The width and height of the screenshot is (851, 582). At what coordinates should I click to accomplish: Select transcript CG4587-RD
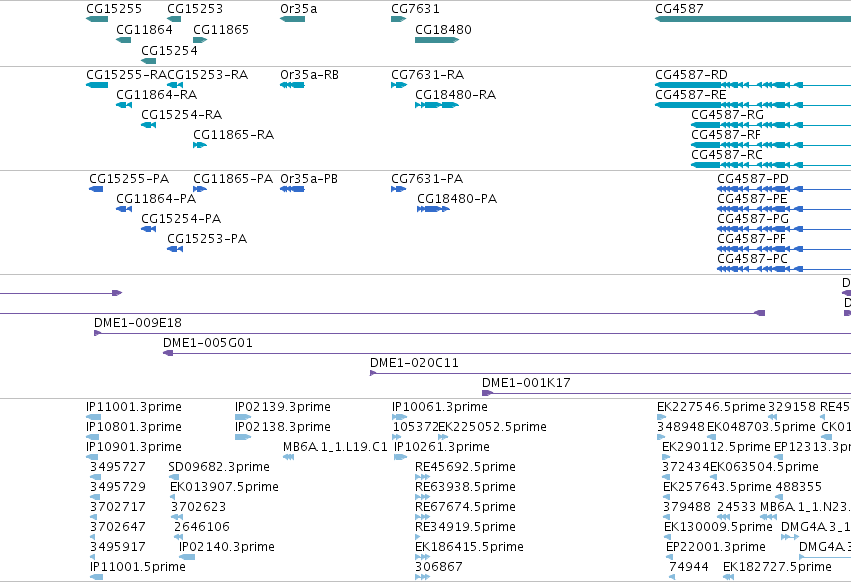point(753,85)
